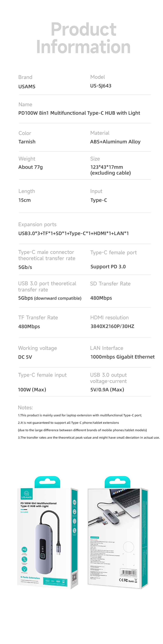
Task: Click the USAMS brand value text
Action: point(27,87)
